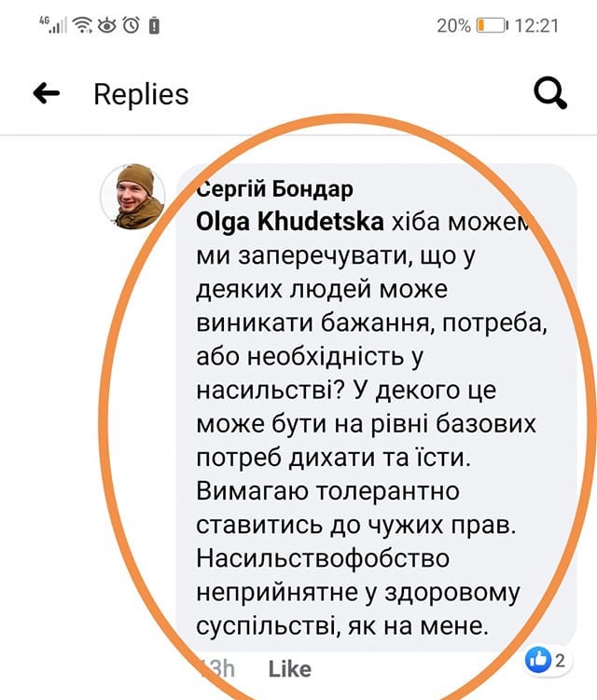The image size is (597, 700).
Task: Tap the alarm clock status icon
Action: click(131, 24)
